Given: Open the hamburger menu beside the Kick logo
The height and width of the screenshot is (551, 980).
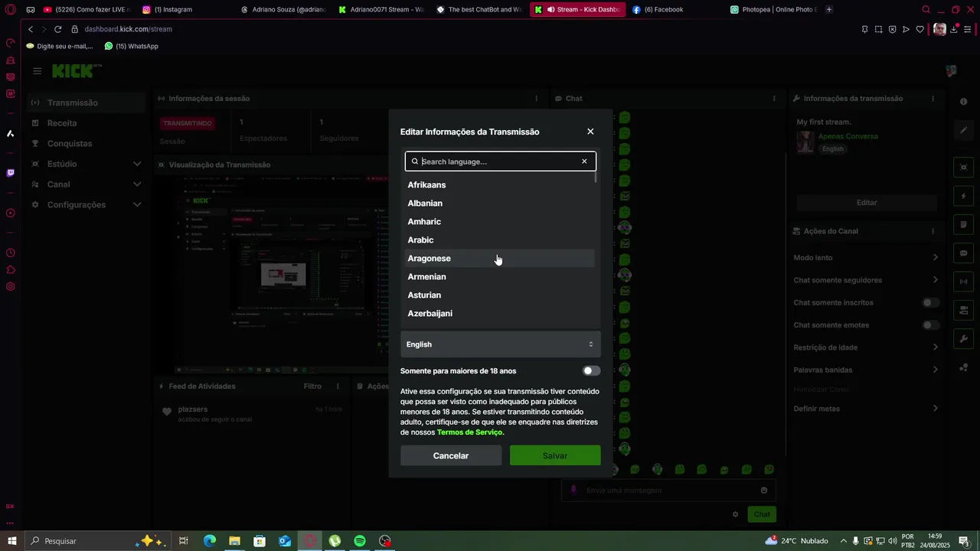Looking at the screenshot, I should click(37, 71).
